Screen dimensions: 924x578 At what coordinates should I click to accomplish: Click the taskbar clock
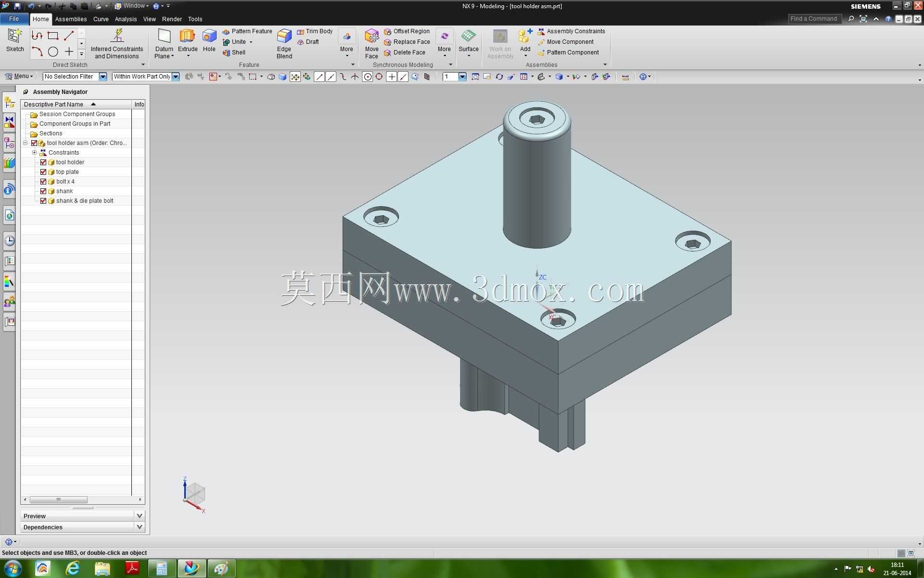pos(897,569)
